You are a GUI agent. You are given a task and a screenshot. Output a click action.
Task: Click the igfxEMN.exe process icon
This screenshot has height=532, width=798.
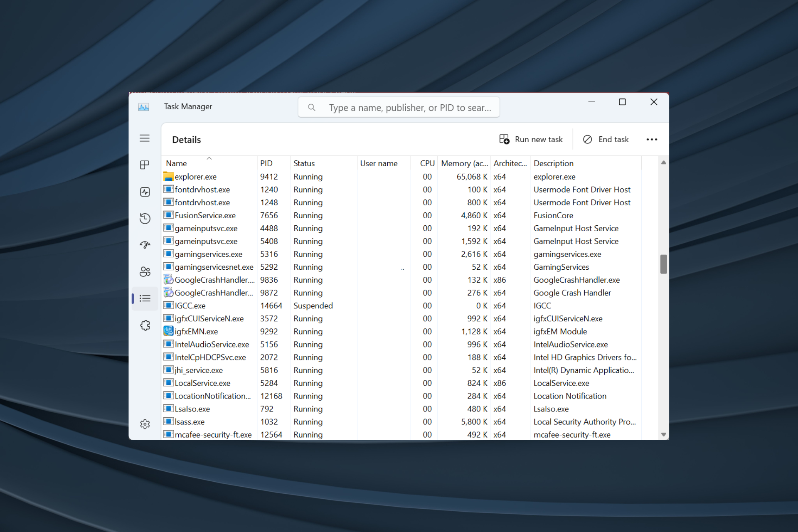pyautogui.click(x=168, y=331)
